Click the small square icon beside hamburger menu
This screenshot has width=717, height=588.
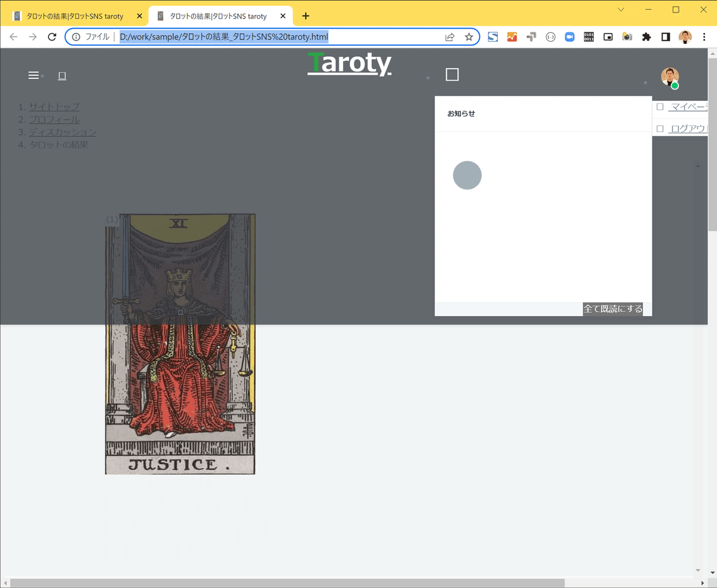tap(62, 76)
